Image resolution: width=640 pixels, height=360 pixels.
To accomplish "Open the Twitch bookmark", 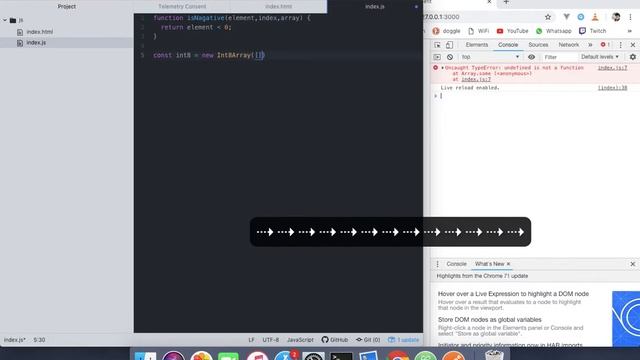I will (x=593, y=31).
